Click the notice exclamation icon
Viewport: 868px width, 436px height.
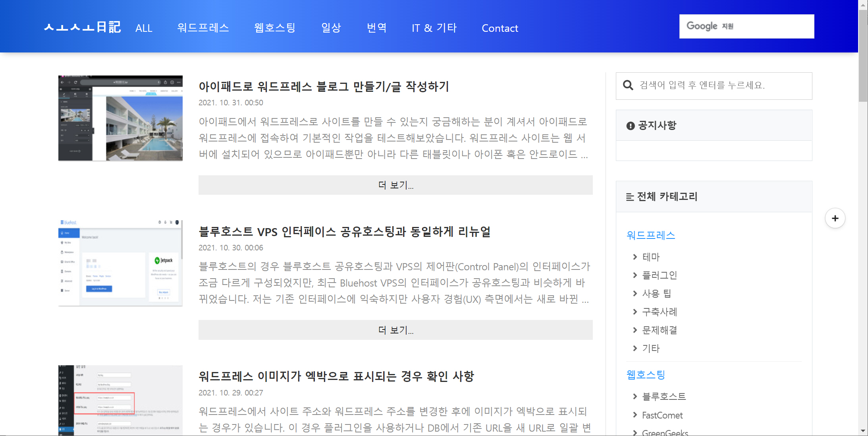tap(630, 126)
